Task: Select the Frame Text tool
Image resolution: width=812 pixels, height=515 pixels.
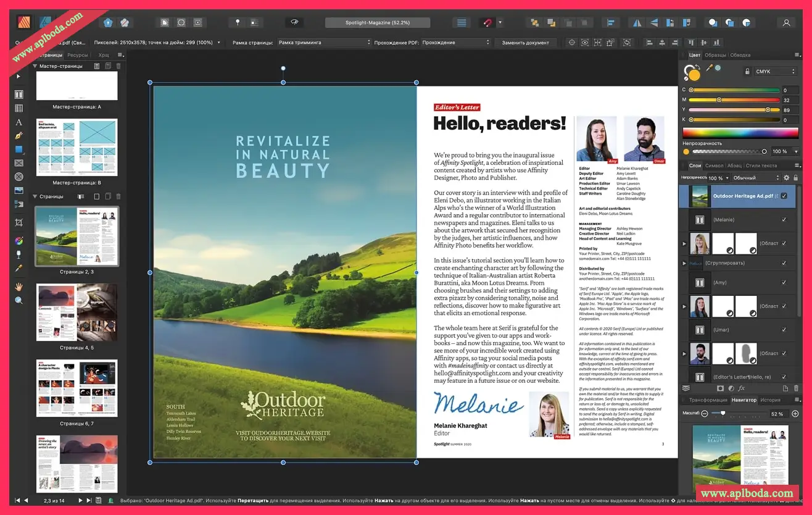Action: [19, 94]
